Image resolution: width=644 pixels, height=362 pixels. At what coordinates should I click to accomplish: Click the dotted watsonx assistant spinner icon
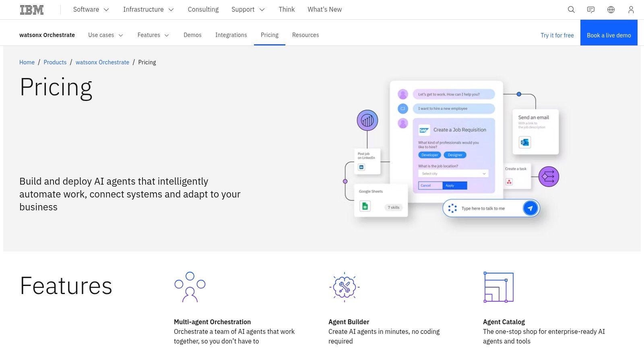452,208
